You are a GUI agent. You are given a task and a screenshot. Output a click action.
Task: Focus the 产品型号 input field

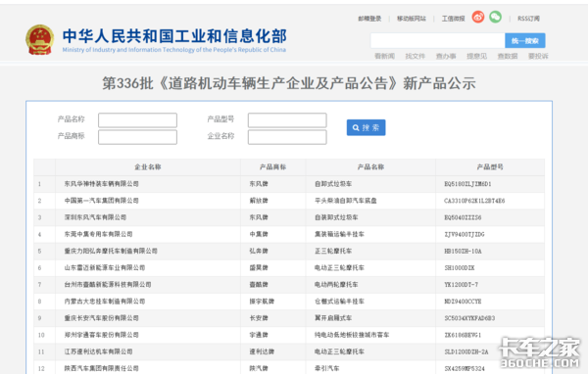pos(287,120)
